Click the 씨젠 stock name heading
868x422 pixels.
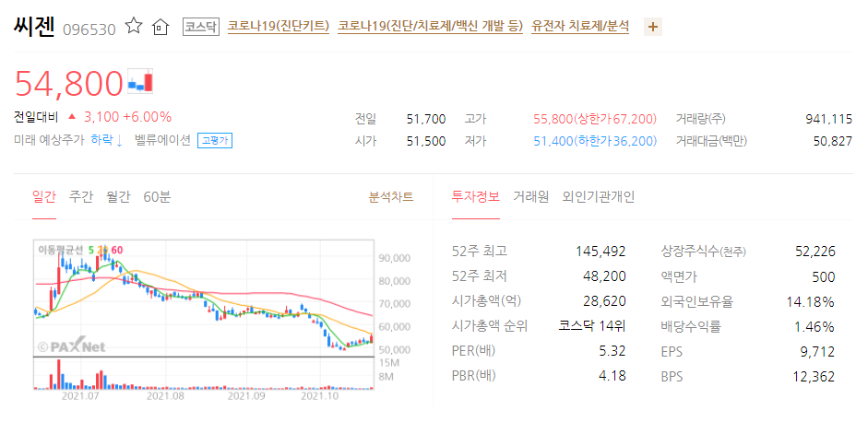[34, 27]
